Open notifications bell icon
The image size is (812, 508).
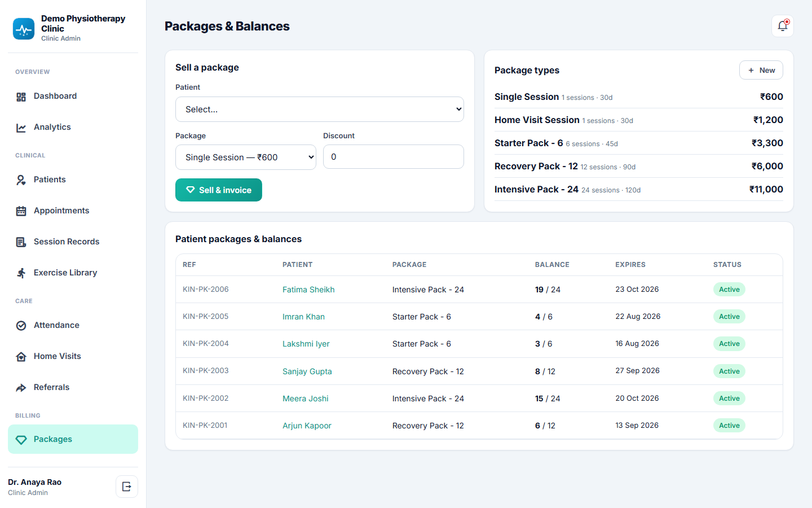pyautogui.click(x=783, y=26)
